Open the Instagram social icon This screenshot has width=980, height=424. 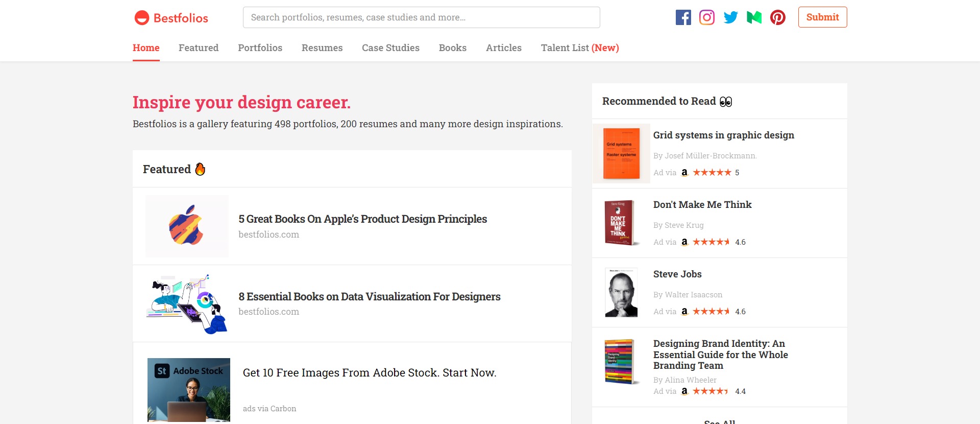pos(707,17)
